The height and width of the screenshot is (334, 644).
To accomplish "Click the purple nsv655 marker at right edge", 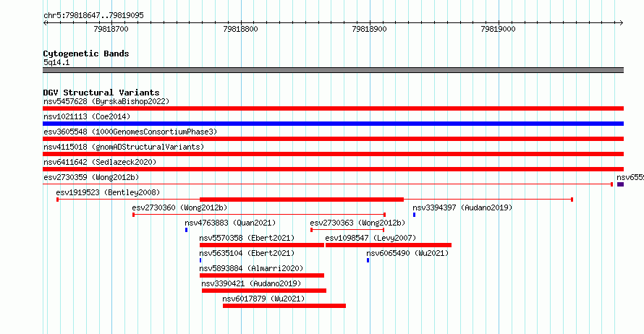I will point(620,184).
